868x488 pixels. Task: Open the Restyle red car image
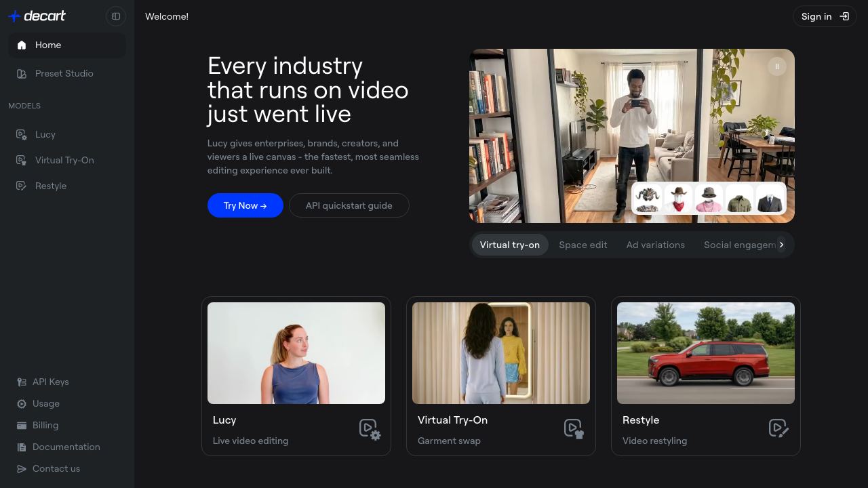tap(706, 353)
